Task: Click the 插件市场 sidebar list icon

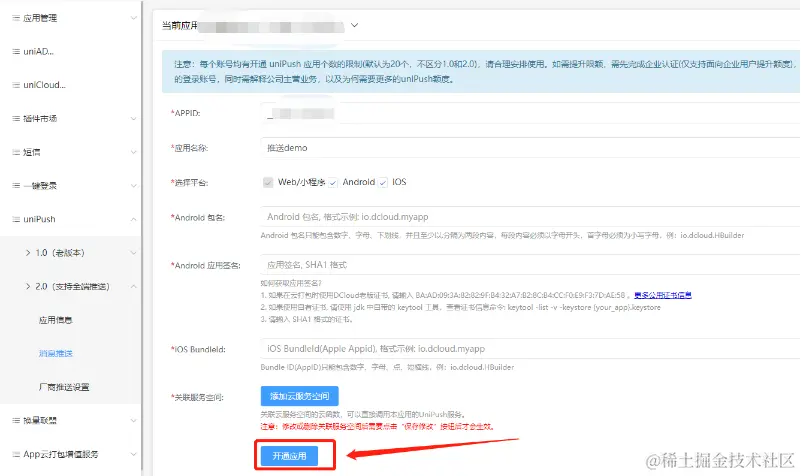Action: tap(16, 118)
